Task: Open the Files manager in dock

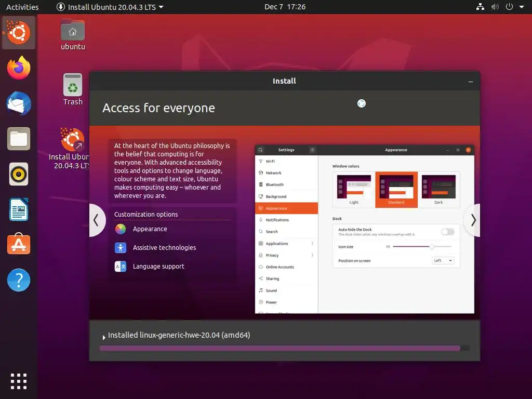Action: tap(19, 139)
